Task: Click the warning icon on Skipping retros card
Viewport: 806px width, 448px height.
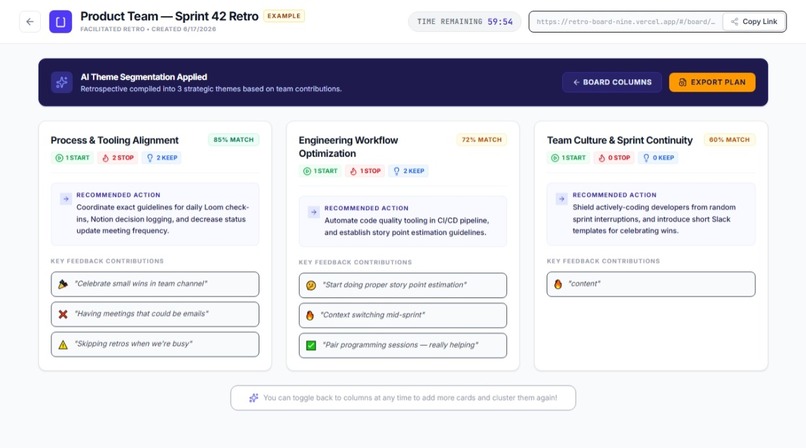Action: pos(63,344)
